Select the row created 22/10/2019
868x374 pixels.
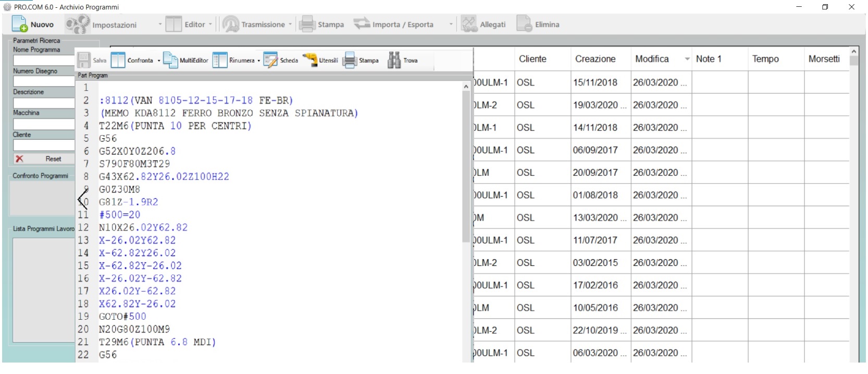tap(662, 330)
